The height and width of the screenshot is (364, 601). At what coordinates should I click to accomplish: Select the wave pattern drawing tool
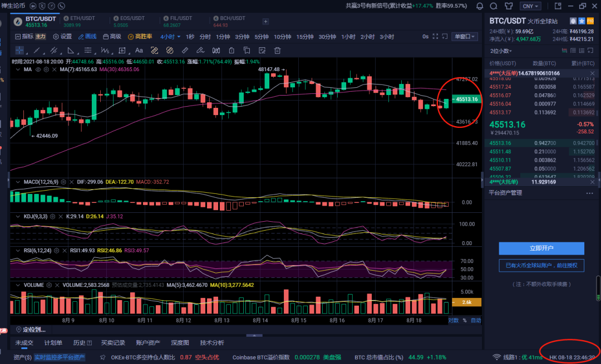[105, 51]
